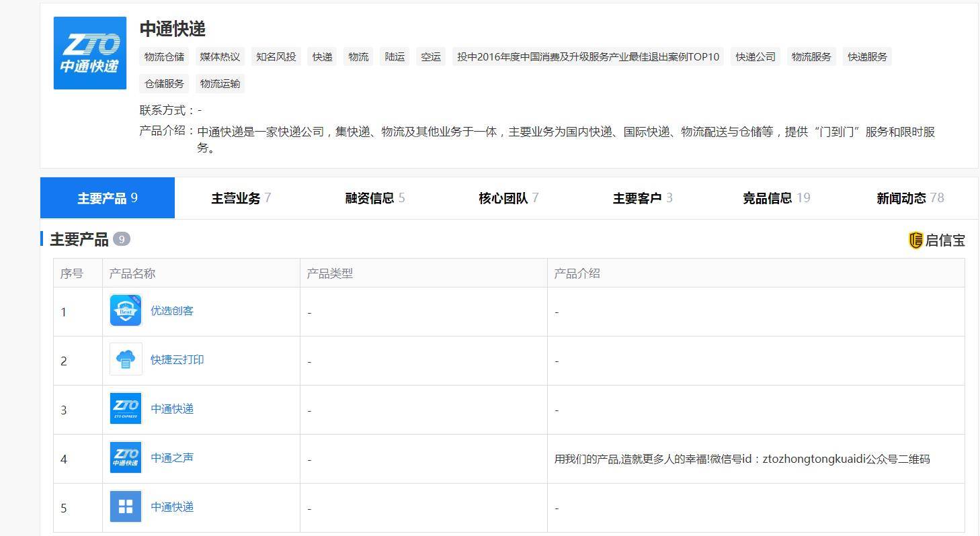This screenshot has height=536, width=980.
Task: Open the 快捷云打印 product link
Action: tap(177, 360)
